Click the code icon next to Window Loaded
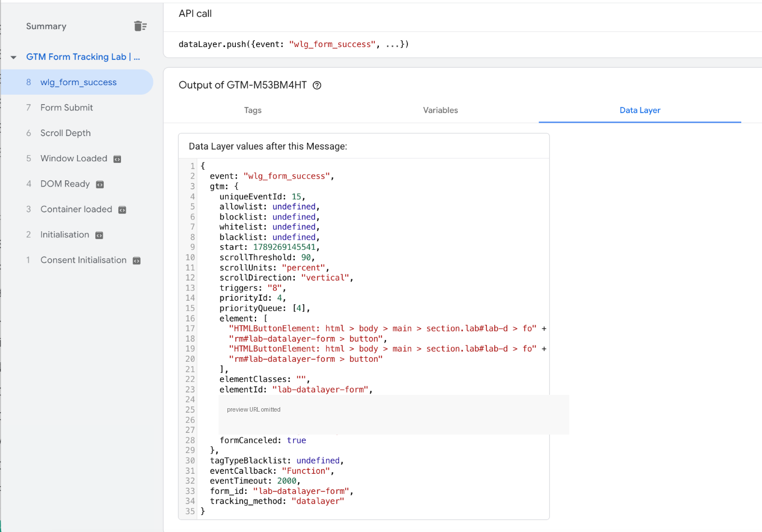 click(x=117, y=159)
